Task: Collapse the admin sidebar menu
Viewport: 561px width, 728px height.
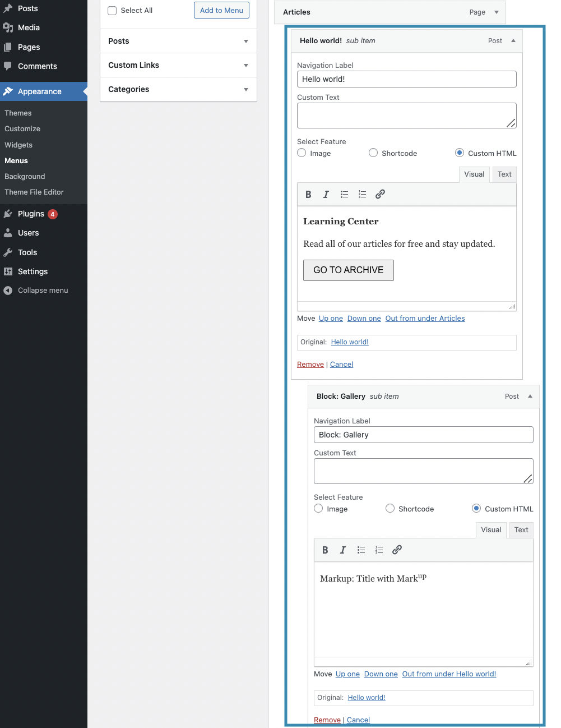Action: (x=44, y=291)
